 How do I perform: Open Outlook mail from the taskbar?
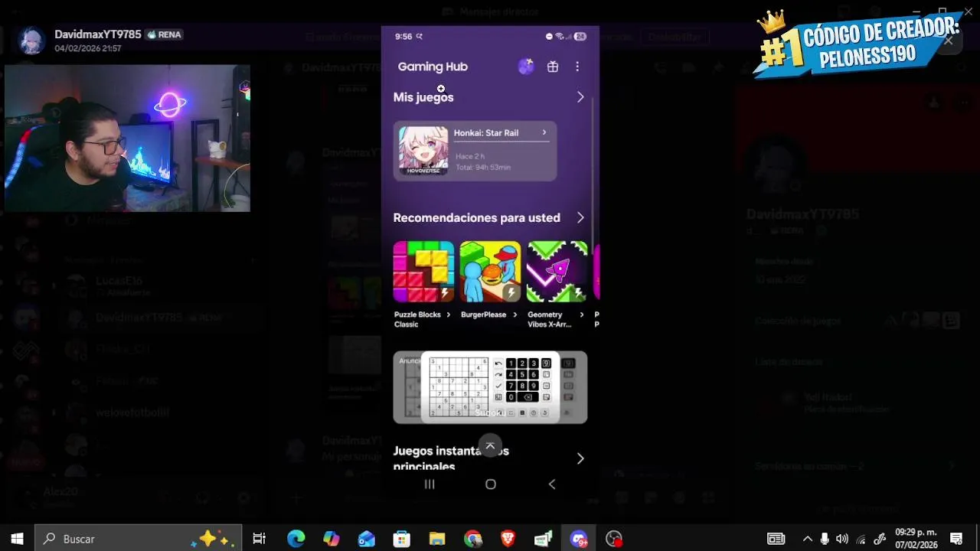pyautogui.click(x=367, y=539)
